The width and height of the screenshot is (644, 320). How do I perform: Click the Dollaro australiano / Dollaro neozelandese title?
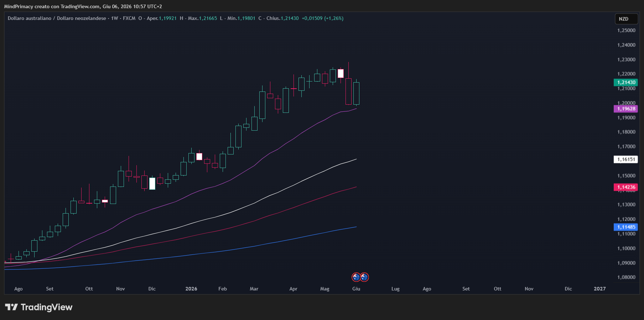[57, 18]
